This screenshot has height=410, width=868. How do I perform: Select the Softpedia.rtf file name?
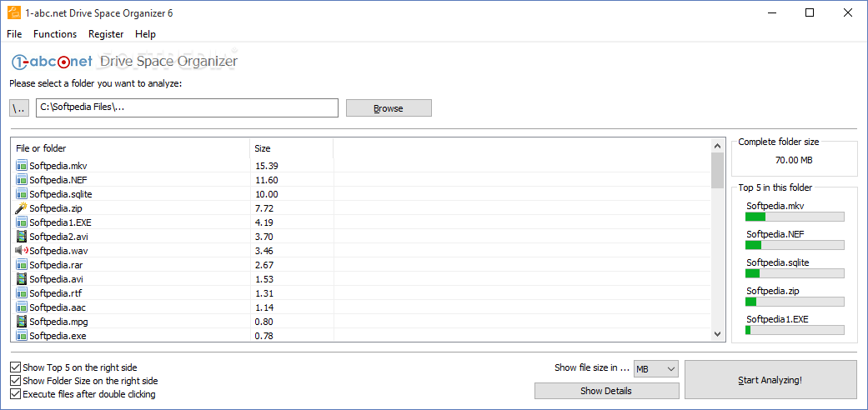55,293
